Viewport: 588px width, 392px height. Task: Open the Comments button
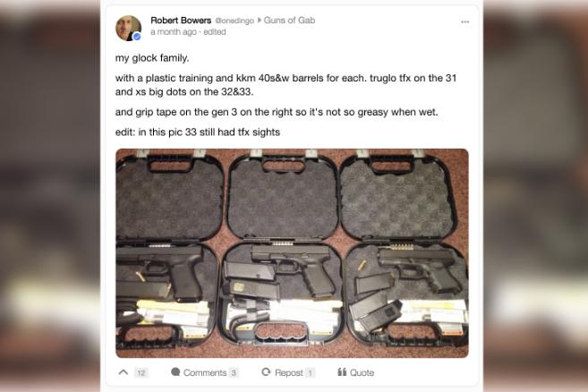205,372
